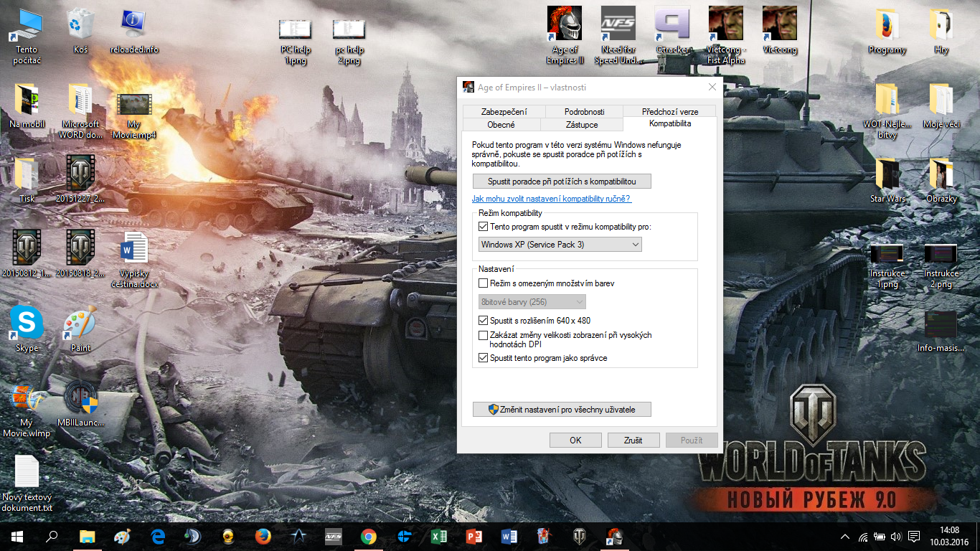Screen dimensions: 980x551
Task: Toggle run in 640 x 480 resolution
Action: 483,321
